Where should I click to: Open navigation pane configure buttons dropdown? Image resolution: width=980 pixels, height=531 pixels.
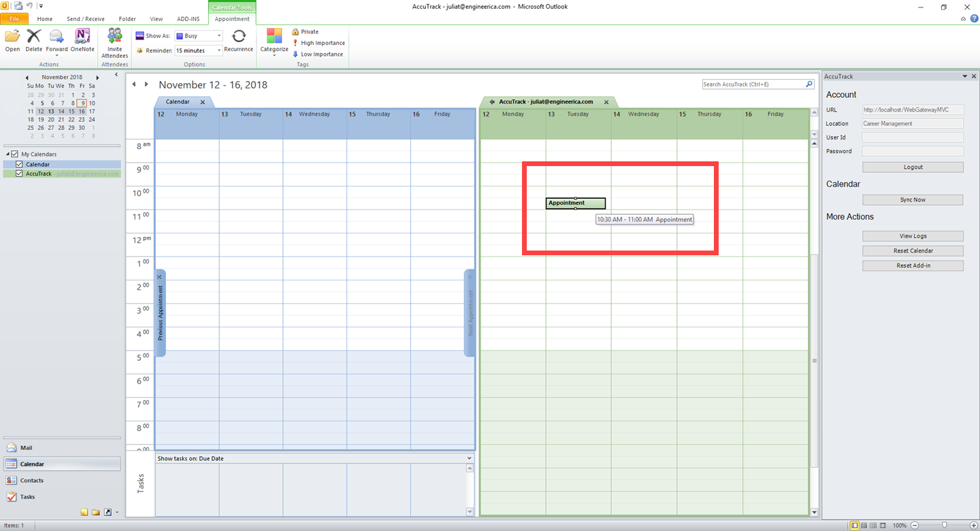[x=117, y=513]
